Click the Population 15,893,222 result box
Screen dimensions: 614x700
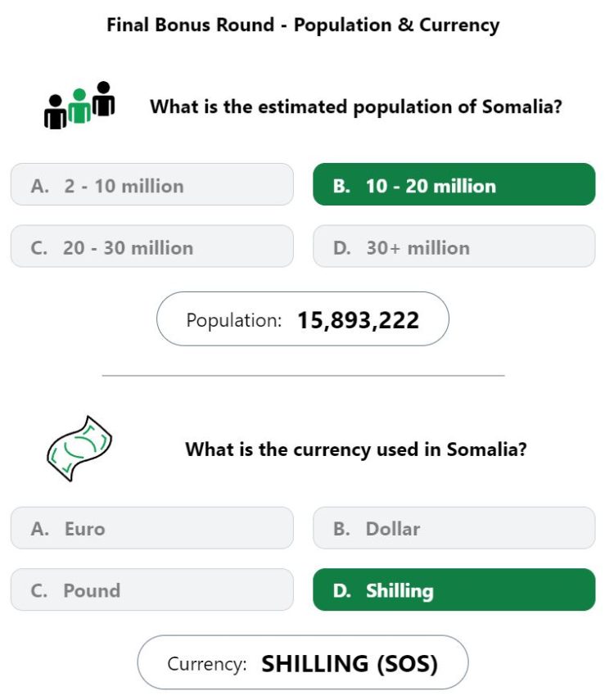[303, 318]
